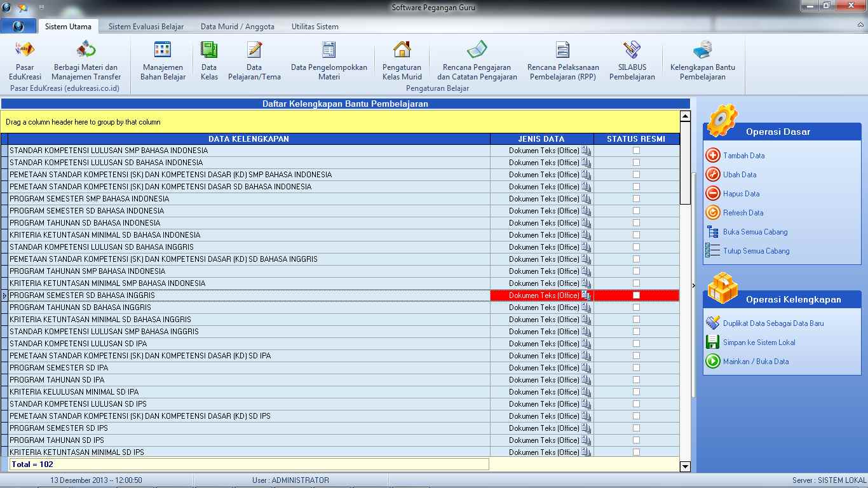Screen dimensions: 868x488
Task: Toggle Status Resmi for STANDAR KOMPETENSI LULUSAN SD BAHASA INDONESIA
Action: click(x=636, y=163)
